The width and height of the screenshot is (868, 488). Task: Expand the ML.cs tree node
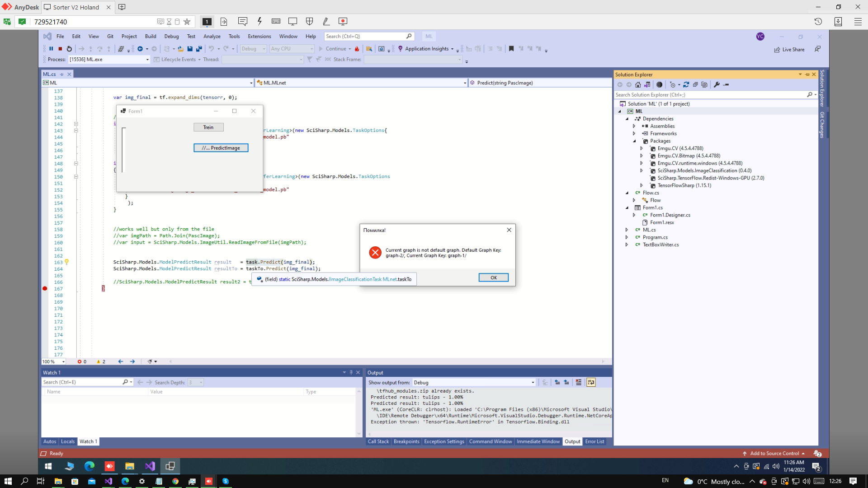(x=627, y=230)
